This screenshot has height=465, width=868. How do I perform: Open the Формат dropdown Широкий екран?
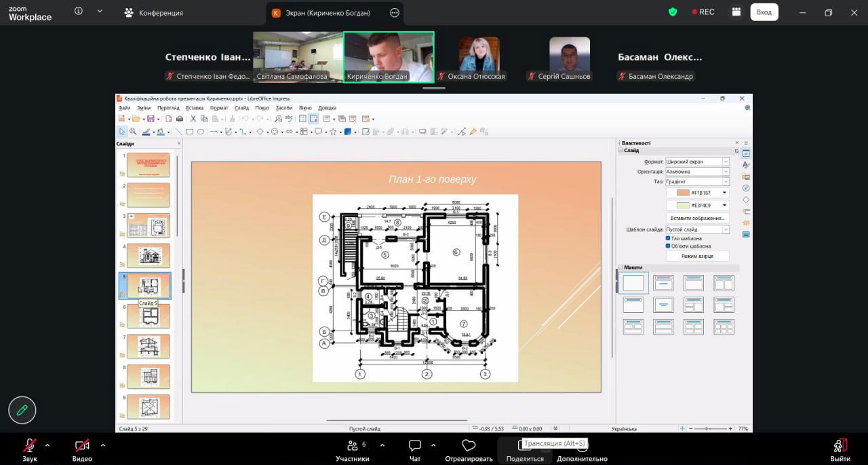click(x=697, y=162)
